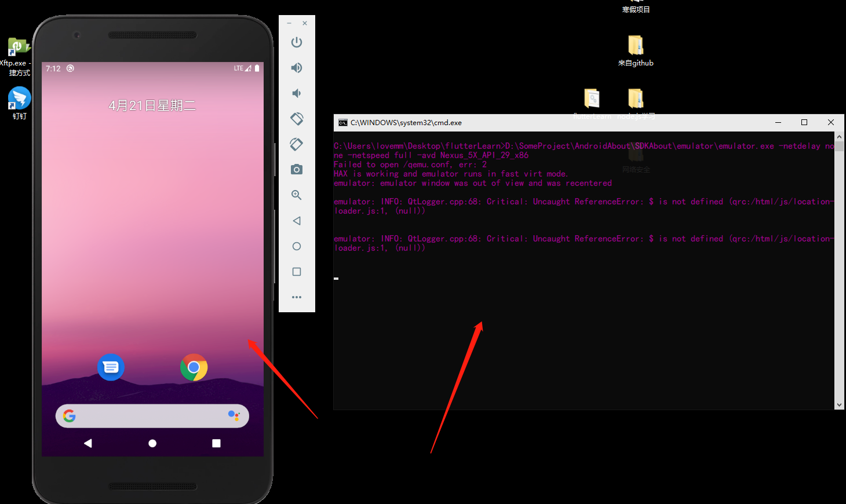This screenshot has width=846, height=504.
Task: Launch Chrome on the Android home screen
Action: coord(194,367)
